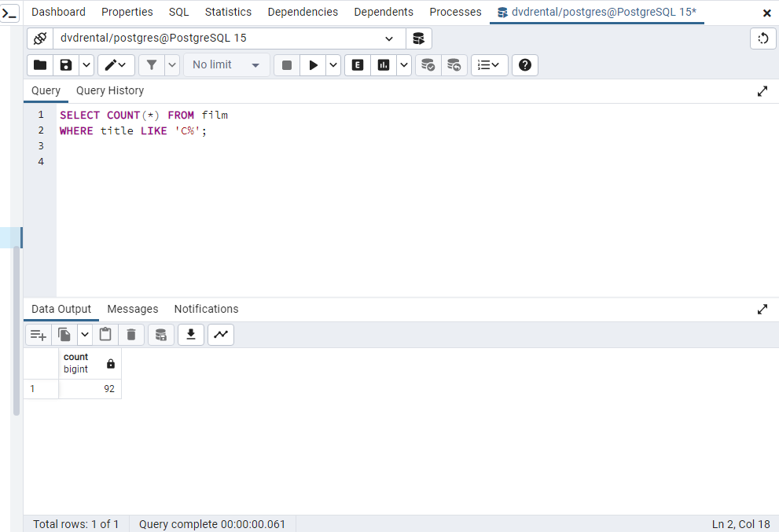
Task: Open the No limit rows dropdown
Action: tap(226, 64)
